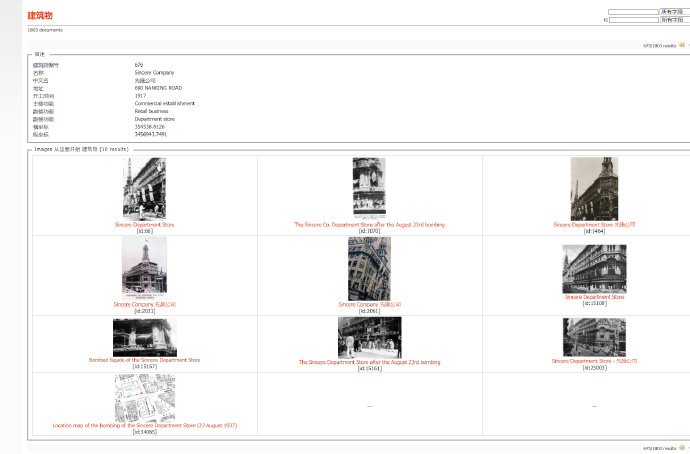Select building number value 676
This screenshot has height=454, width=690.
click(x=139, y=65)
